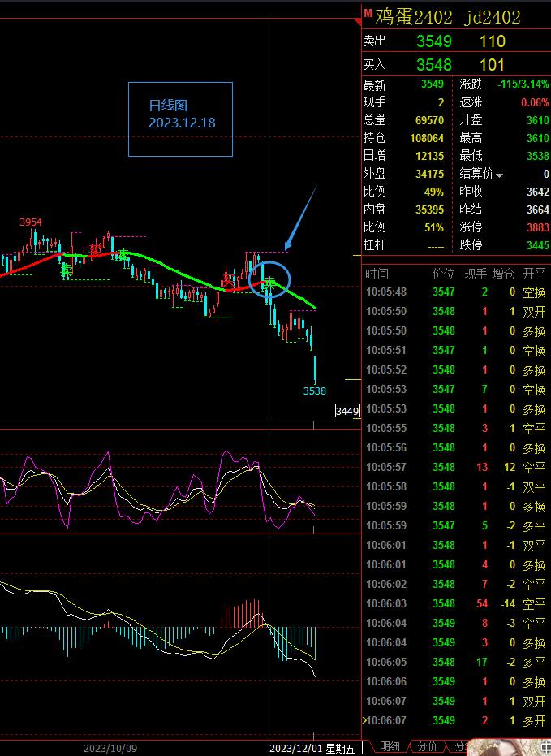
Task: Select the tick row at 10:05:55
Action: (x=455, y=428)
